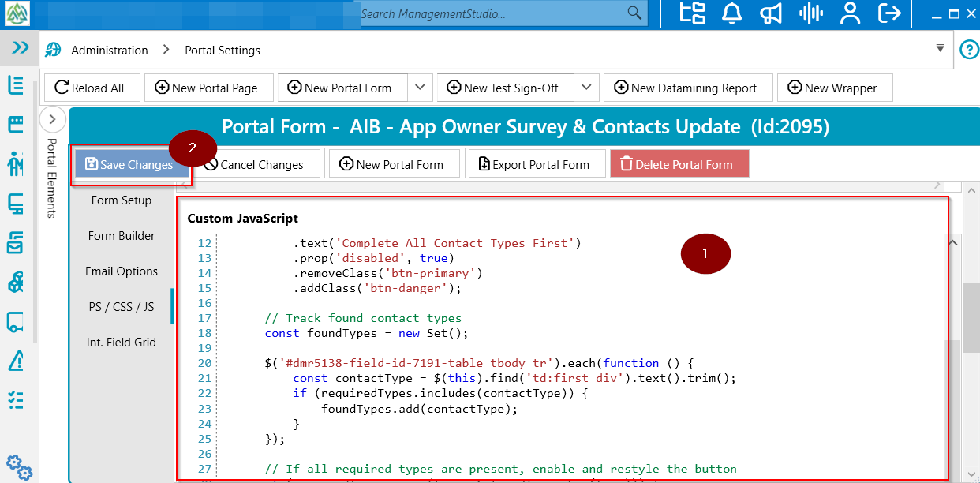Image resolution: width=980 pixels, height=483 pixels.
Task: Open the list module icon in sidebar
Action: (x=15, y=84)
